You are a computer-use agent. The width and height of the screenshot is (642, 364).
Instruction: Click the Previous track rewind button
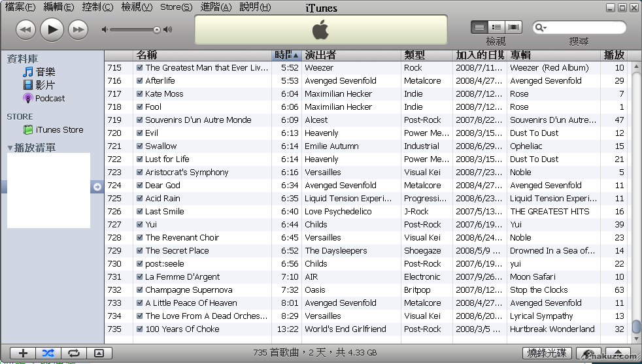[25, 30]
